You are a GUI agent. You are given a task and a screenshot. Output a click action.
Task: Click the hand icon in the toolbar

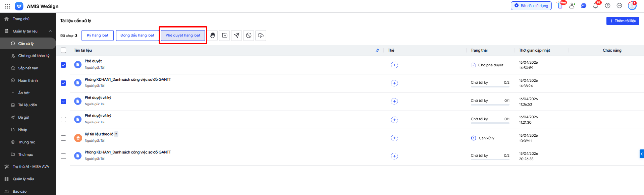[x=212, y=36]
